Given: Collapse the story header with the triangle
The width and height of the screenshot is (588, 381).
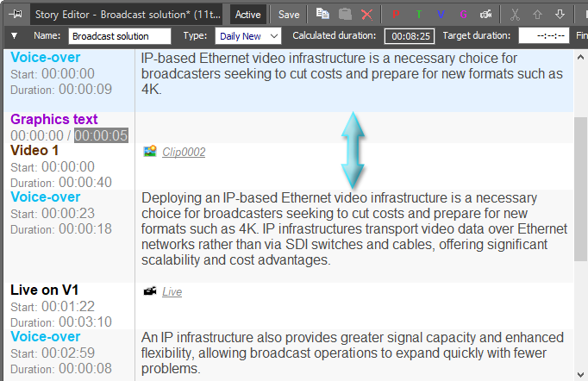Looking at the screenshot, I should pos(16,36).
